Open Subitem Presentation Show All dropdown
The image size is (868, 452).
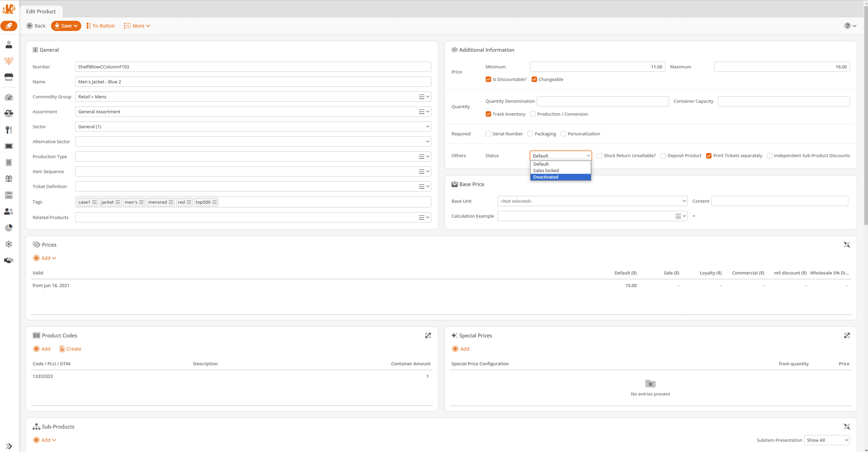[827, 440]
